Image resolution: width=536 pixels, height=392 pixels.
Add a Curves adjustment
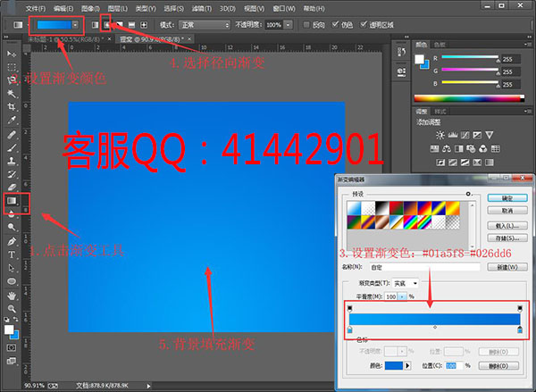(x=465, y=135)
